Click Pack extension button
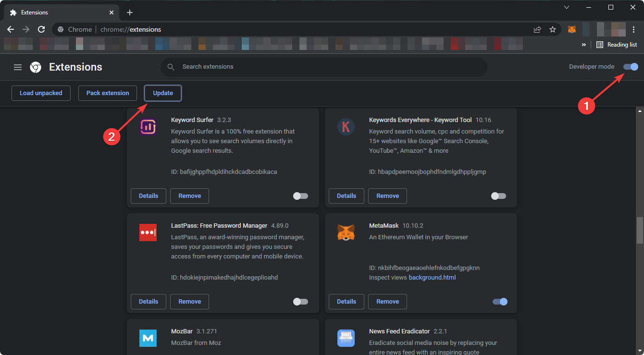 coord(108,93)
